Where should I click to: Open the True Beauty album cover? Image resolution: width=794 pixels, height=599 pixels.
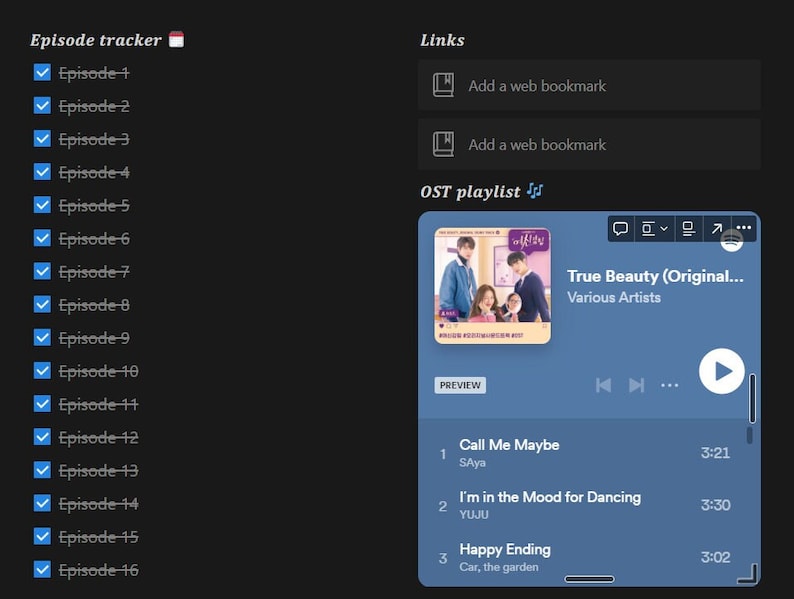coord(493,286)
